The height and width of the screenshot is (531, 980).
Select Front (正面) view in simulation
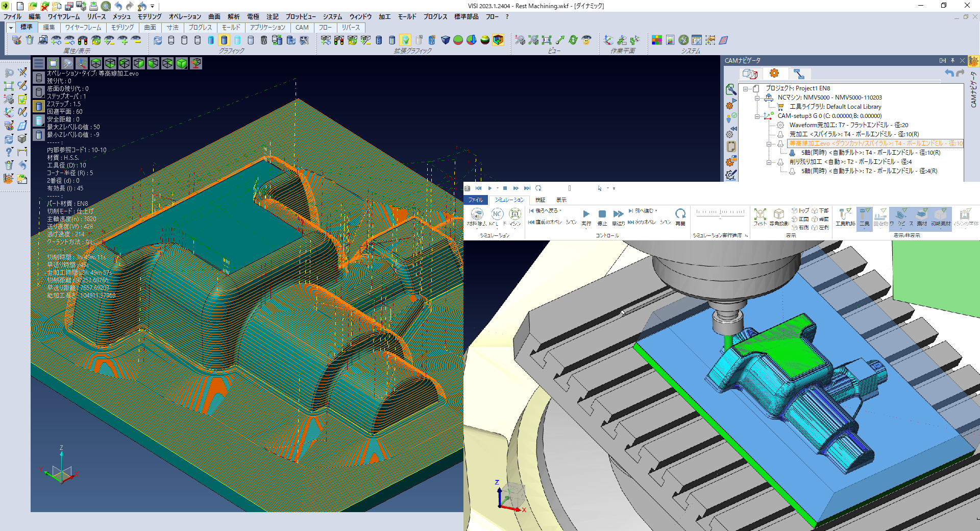coord(800,219)
